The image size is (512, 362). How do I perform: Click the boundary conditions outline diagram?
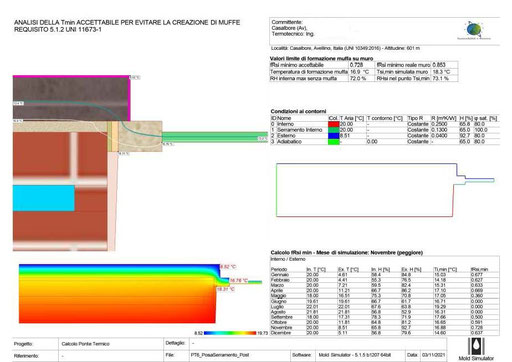pos(385,190)
